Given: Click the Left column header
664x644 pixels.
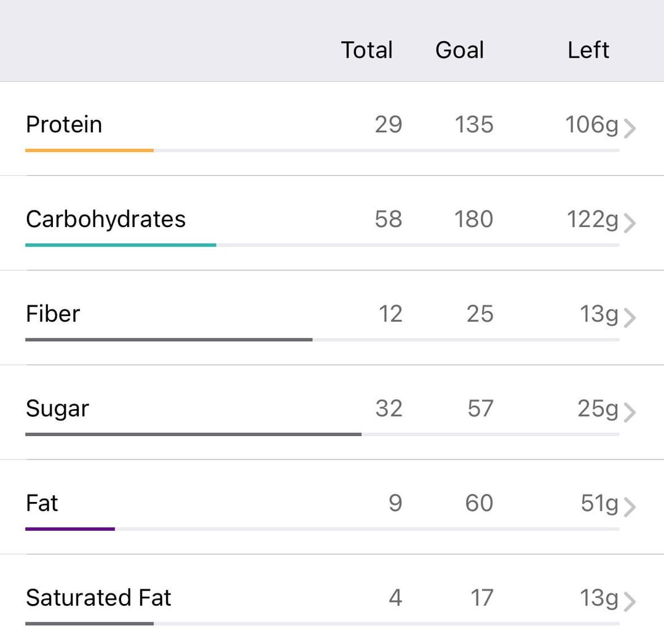Looking at the screenshot, I should [x=588, y=50].
